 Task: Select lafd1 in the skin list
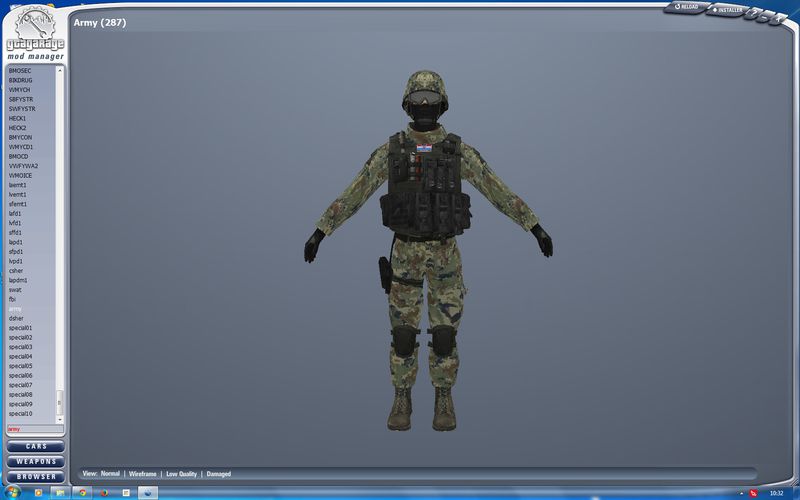point(15,214)
